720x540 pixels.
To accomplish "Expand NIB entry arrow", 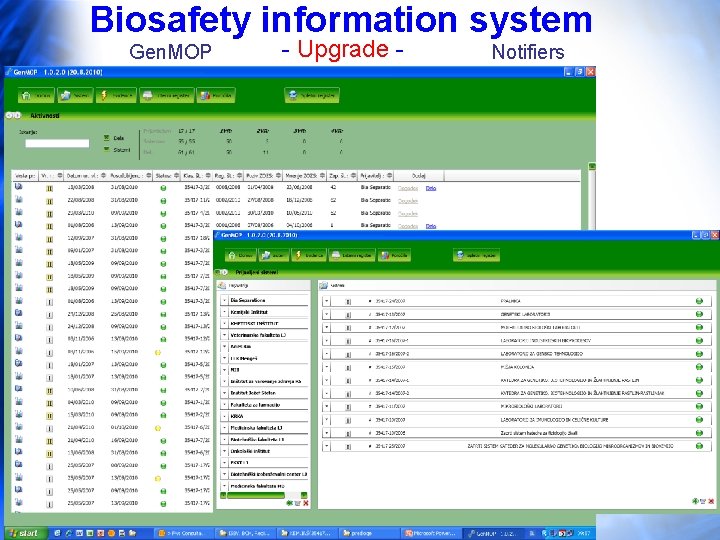I will (x=224, y=370).
